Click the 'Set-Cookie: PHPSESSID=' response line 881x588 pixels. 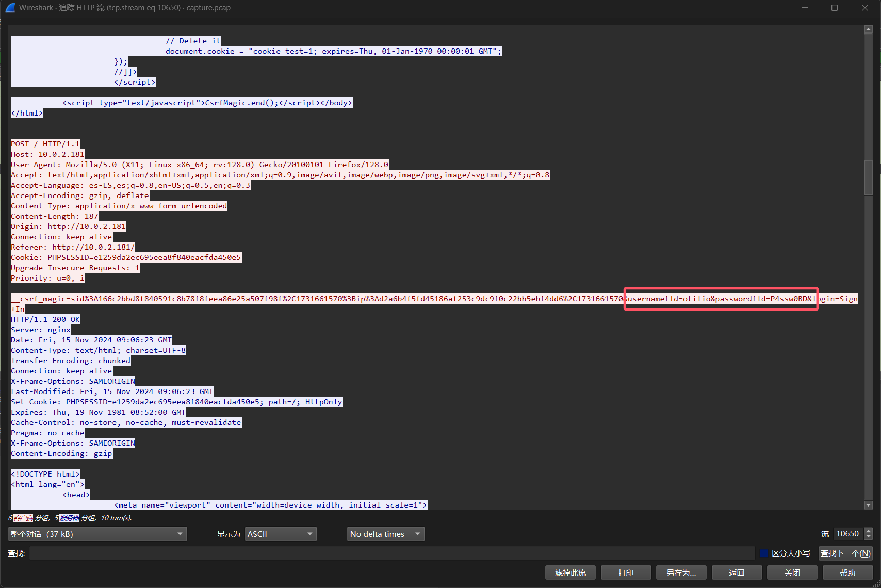[x=177, y=402]
